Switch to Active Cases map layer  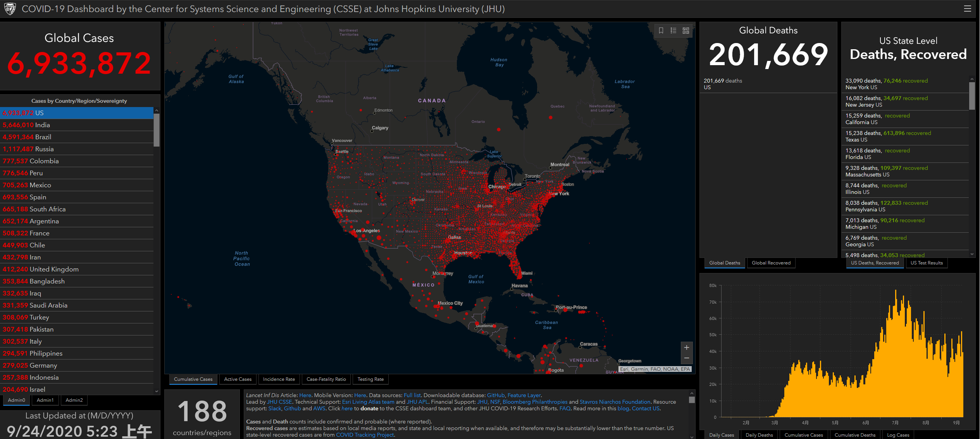238,379
